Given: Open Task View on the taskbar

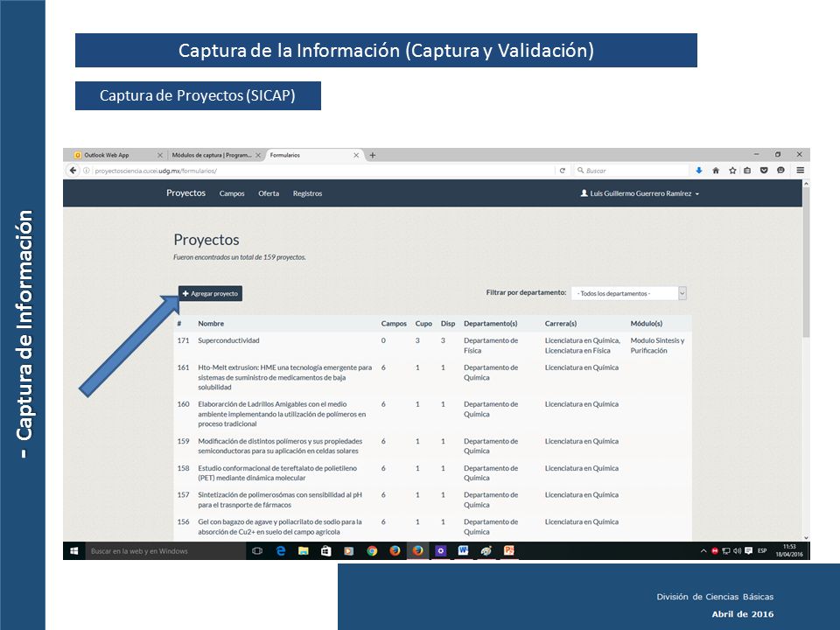Looking at the screenshot, I should 257,550.
